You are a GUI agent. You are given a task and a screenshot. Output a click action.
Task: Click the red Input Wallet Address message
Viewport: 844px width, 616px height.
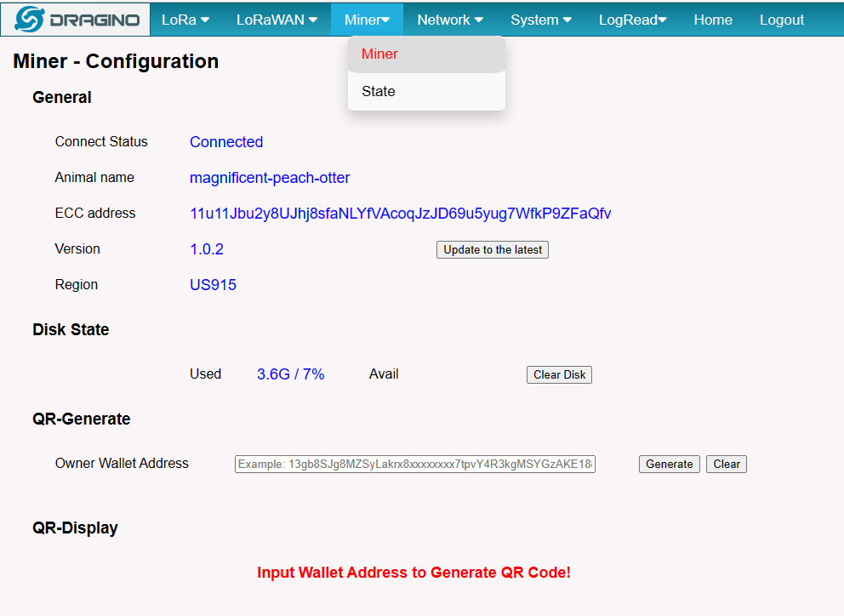tap(414, 573)
